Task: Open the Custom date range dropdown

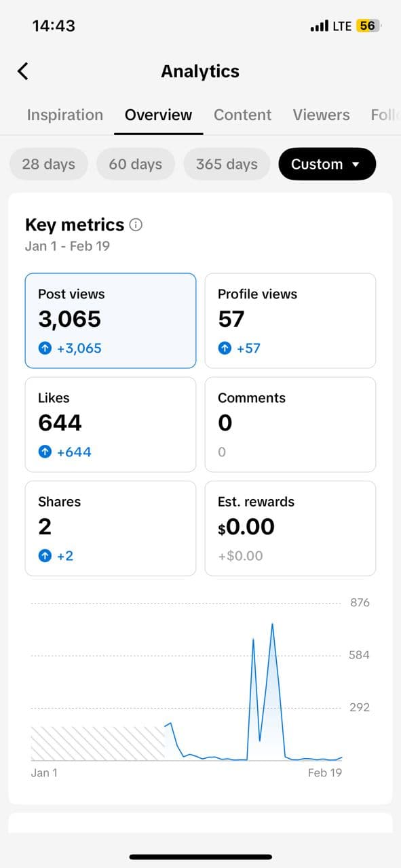Action: [327, 163]
